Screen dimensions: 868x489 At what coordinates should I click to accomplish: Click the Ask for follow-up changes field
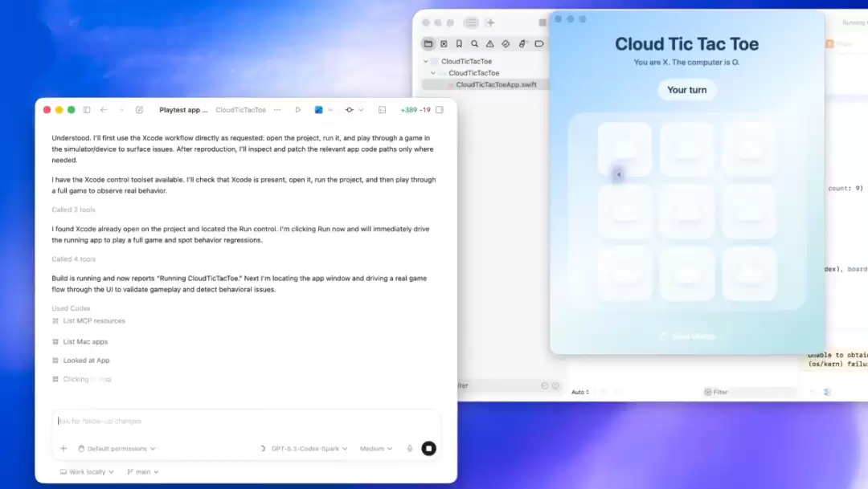pos(161,420)
